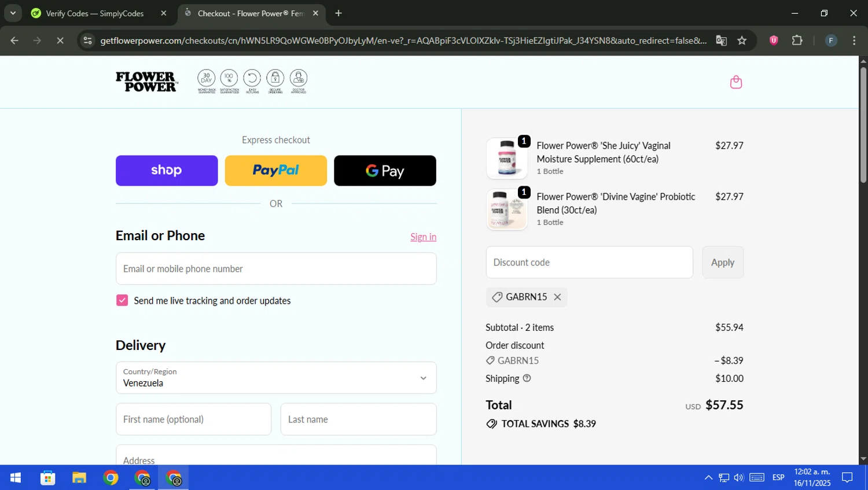Open the Chrome three-dot menu
The image size is (868, 490).
tap(854, 40)
